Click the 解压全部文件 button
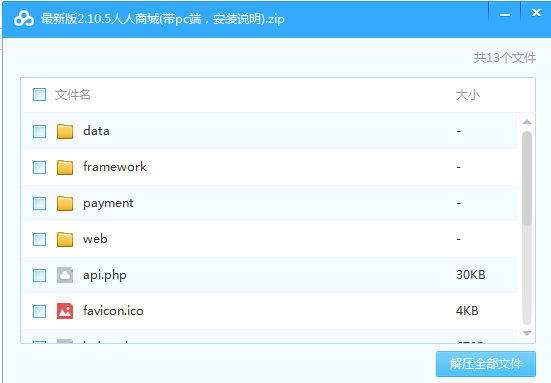551x383 pixels. click(x=486, y=364)
